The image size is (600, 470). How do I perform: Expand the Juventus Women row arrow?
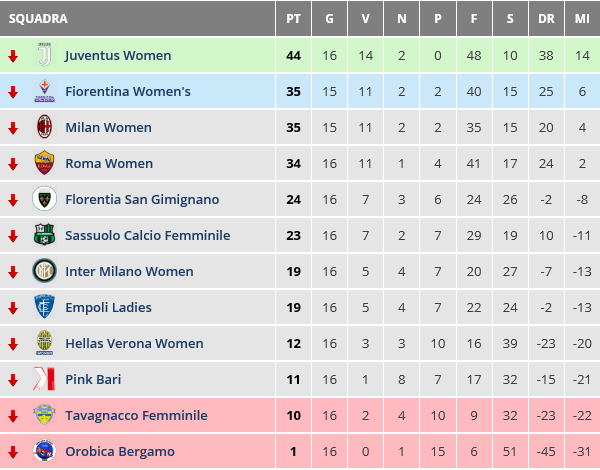13,56
